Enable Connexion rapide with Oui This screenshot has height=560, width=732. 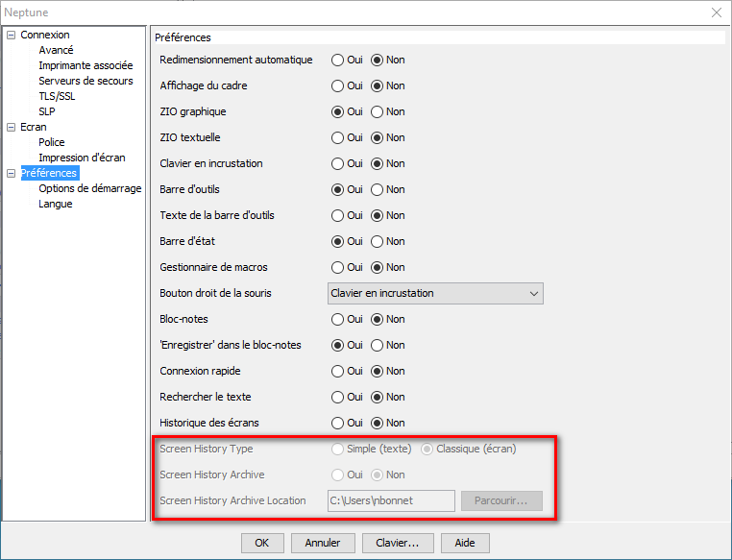pos(347,371)
